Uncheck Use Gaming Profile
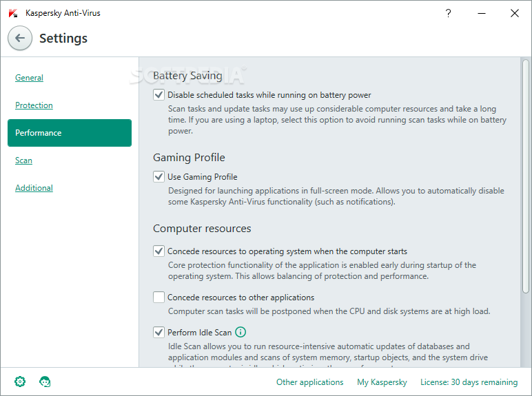532x396 pixels. [x=158, y=176]
